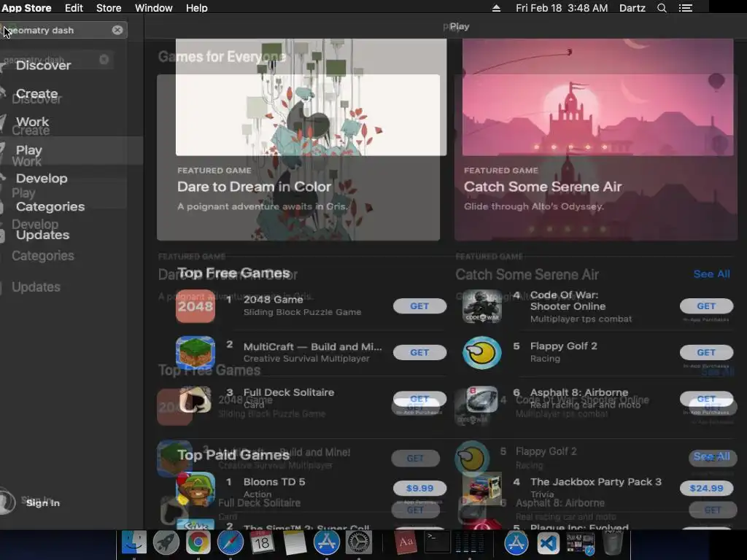Open the Asphalt 8: Airborne car icon
Viewport: 747px width, 560px height.
tap(482, 399)
